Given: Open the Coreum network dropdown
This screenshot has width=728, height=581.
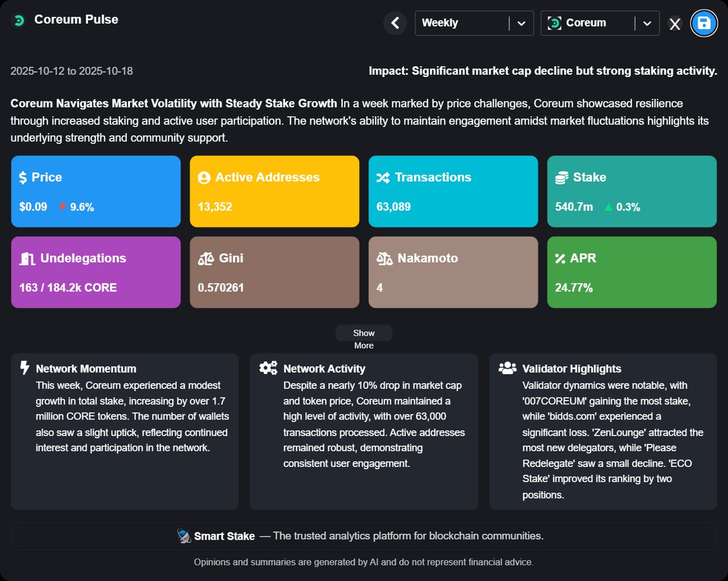Looking at the screenshot, I should pos(599,23).
